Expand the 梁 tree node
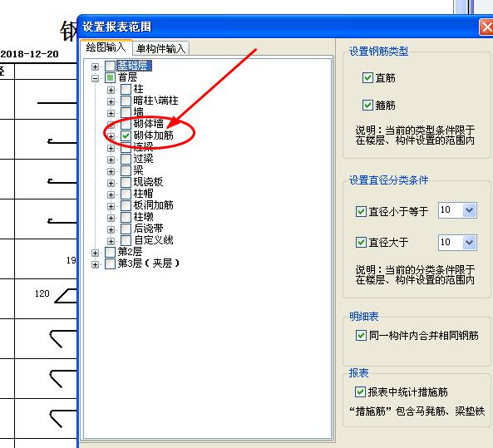This screenshot has height=448, width=493. 111,171
